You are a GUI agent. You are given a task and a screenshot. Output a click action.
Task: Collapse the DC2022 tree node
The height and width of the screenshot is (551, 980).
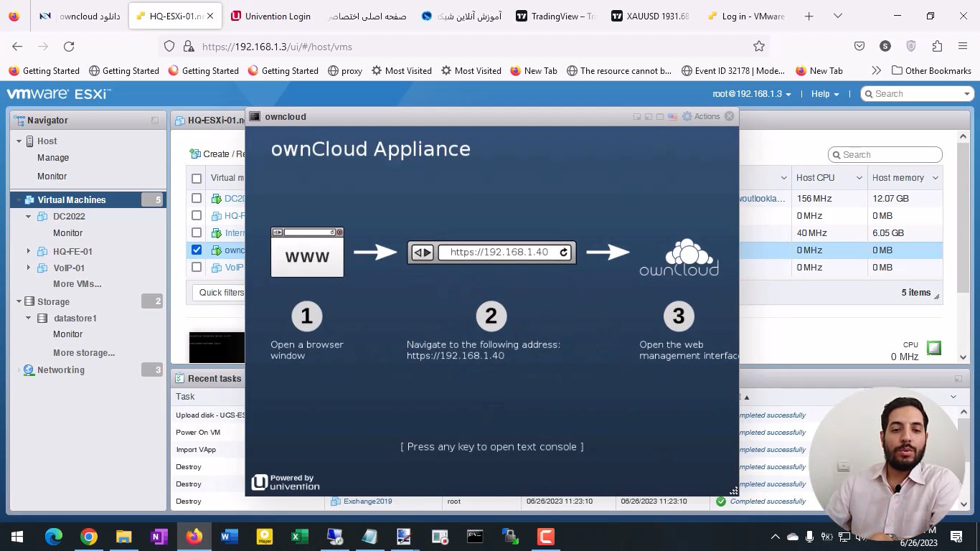(29, 217)
